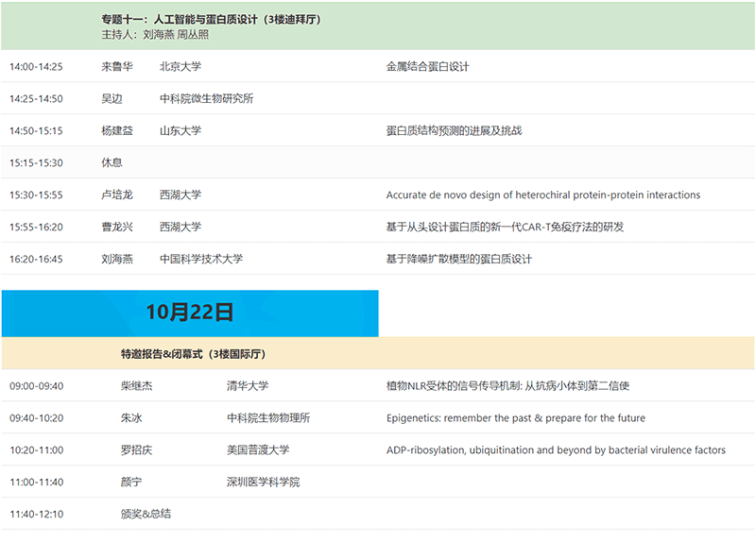Click speaker name 来鲁华
756x542 pixels.
[x=117, y=67]
